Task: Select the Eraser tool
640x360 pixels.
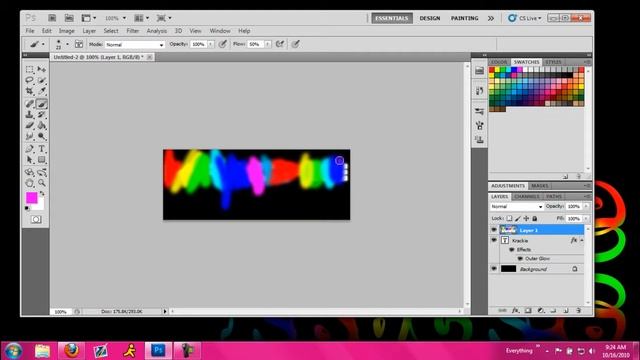Action: (x=29, y=125)
